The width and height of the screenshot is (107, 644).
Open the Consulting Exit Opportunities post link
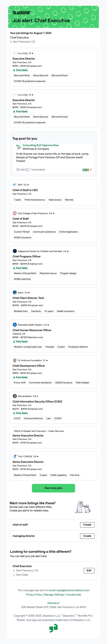(41, 145)
